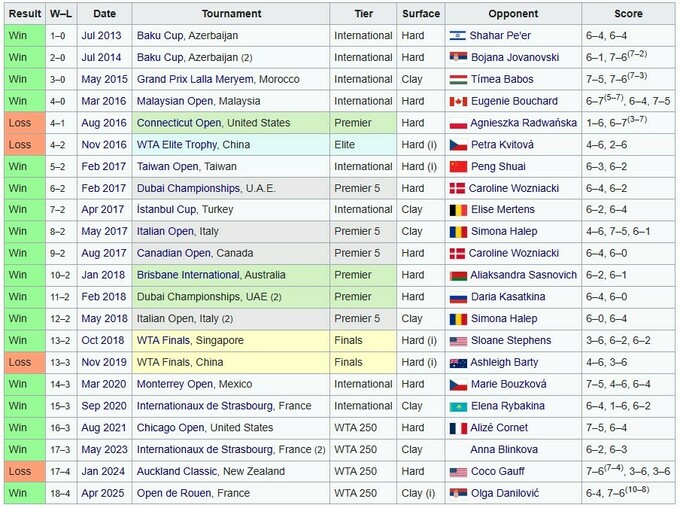Click the Belgium flag beside Elise Mertens
Screen dimensions: 680x508
pyautogui.click(x=458, y=210)
